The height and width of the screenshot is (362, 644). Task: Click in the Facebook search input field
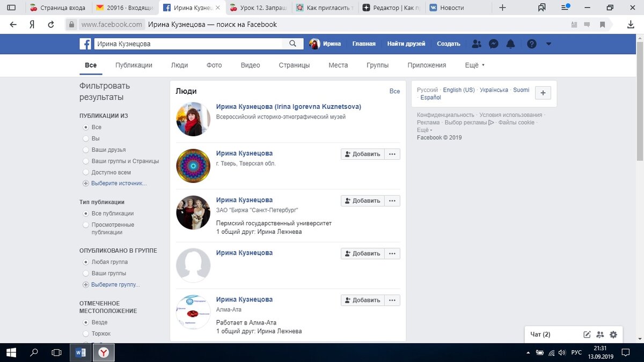click(x=189, y=44)
